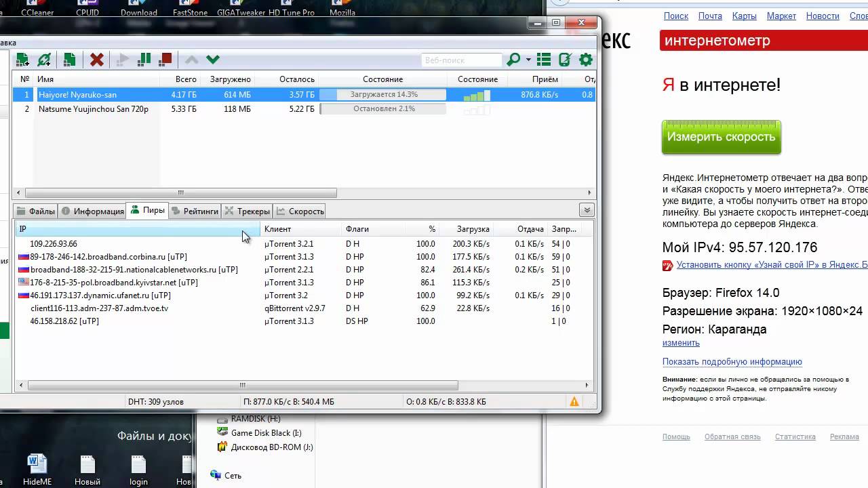Click the Pause torrent toolbar icon
Viewport: 868px width, 488px height.
coord(144,60)
